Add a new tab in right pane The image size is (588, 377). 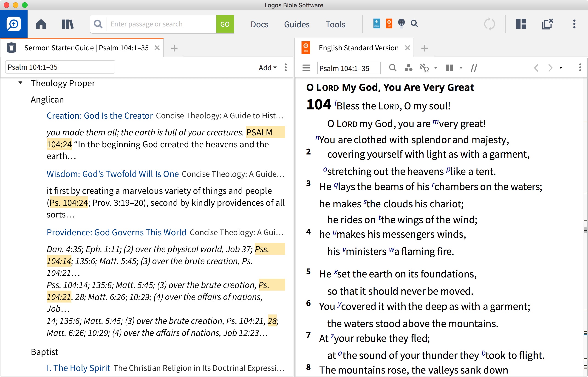424,48
